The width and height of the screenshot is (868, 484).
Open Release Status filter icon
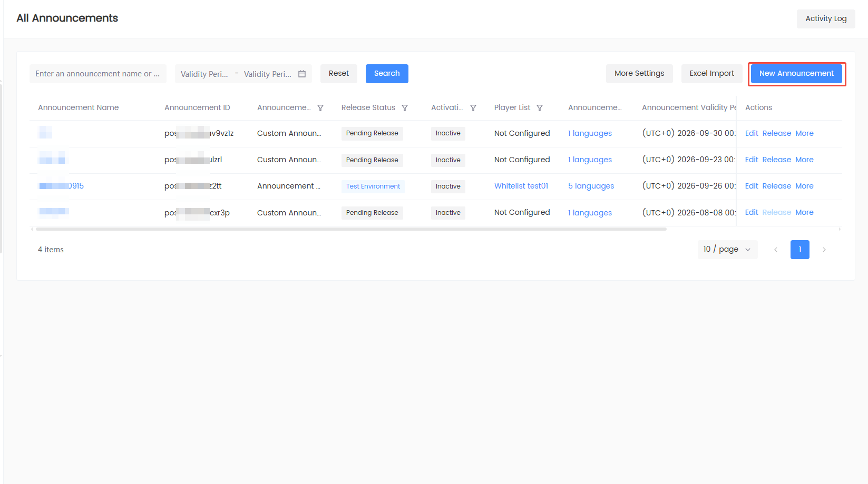[x=405, y=108]
